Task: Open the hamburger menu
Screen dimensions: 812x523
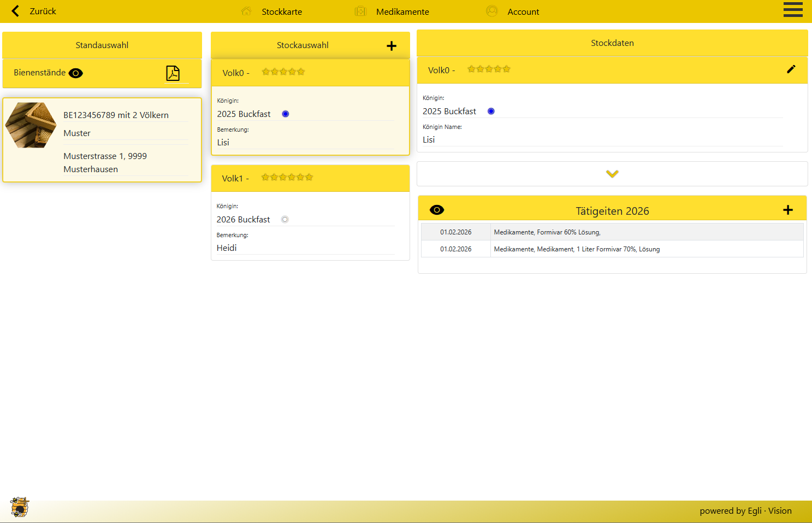Action: point(792,10)
